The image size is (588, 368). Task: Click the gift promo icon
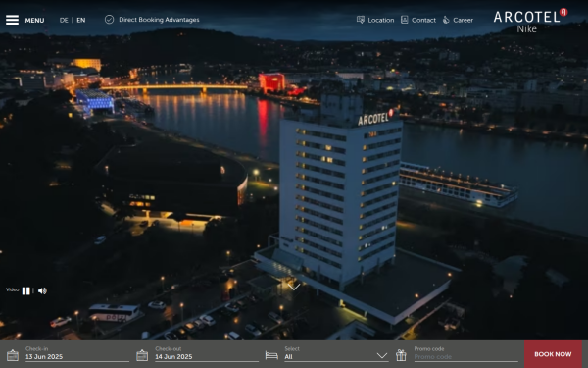coord(401,355)
